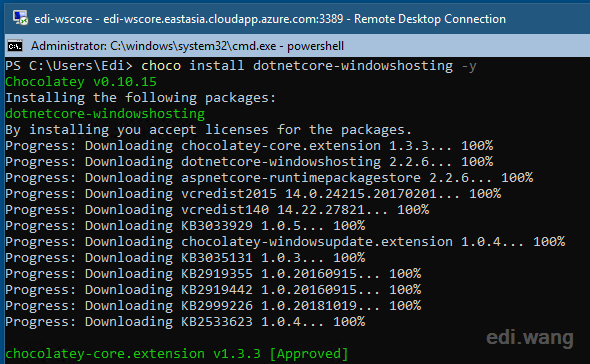590x364 pixels.
Task: Click the chocolatey-windowsupdate.extension progress line
Action: tap(285, 242)
